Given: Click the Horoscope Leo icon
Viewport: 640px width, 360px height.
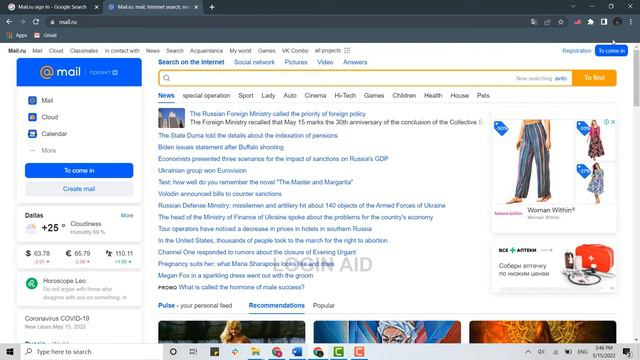Looking at the screenshot, I should (32, 283).
